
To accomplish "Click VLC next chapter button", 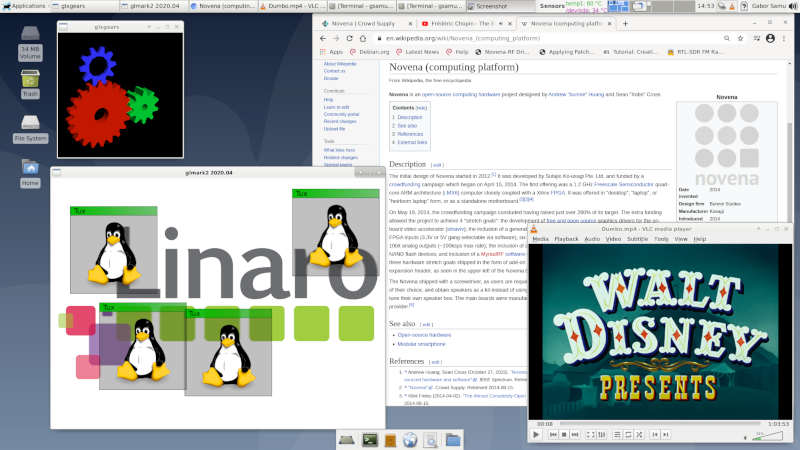I will click(666, 435).
